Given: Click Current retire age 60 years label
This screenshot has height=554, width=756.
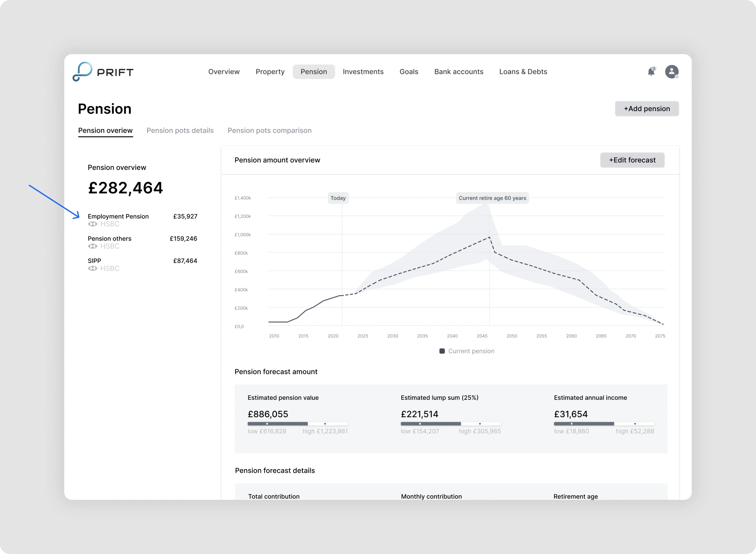Looking at the screenshot, I should pyautogui.click(x=492, y=198).
